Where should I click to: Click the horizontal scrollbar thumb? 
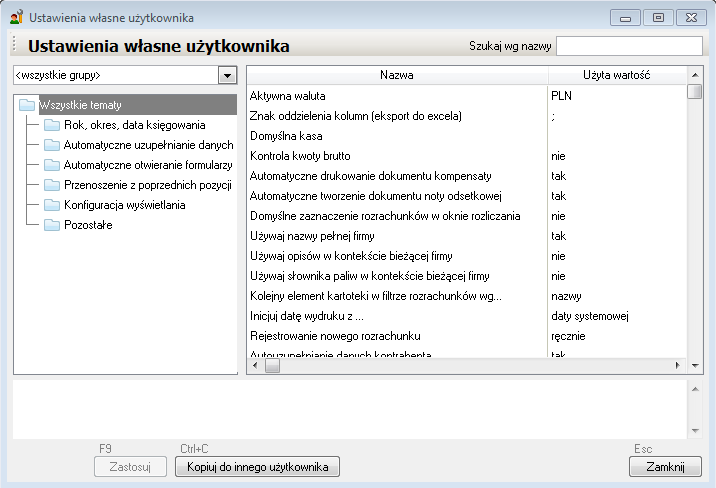(x=273, y=365)
